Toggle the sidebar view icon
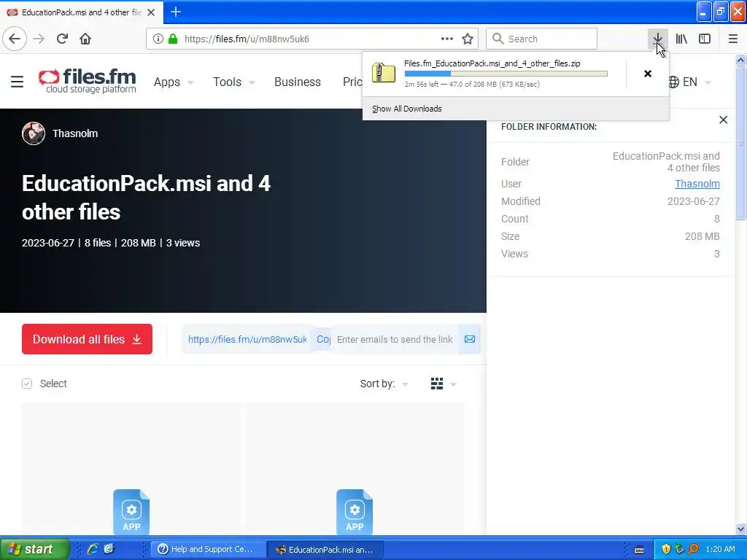Image resolution: width=747 pixels, height=560 pixels. [705, 39]
